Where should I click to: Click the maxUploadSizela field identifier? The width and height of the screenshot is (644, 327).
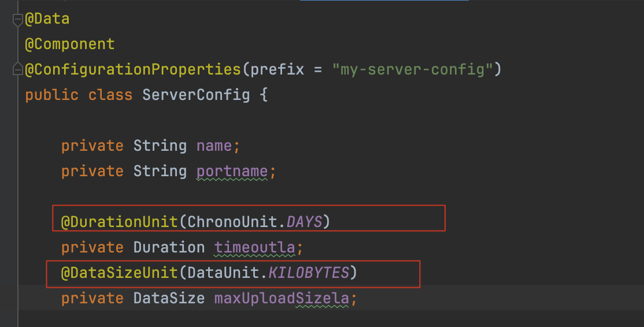click(282, 299)
